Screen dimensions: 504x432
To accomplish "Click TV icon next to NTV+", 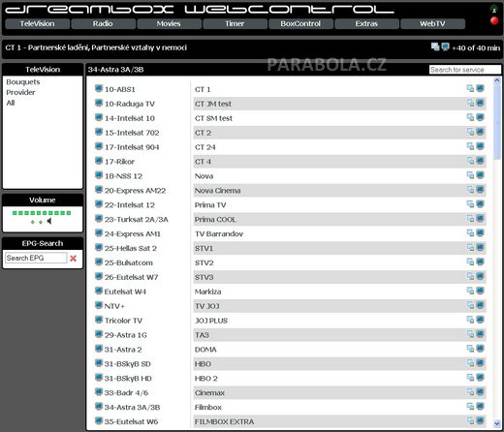I will point(99,305).
